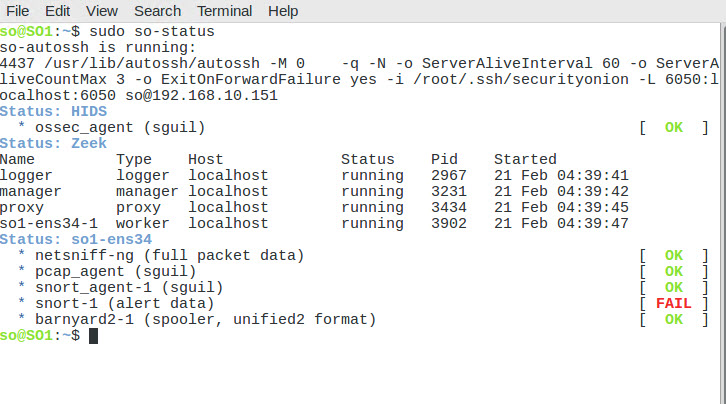Open the File menu

click(x=18, y=11)
